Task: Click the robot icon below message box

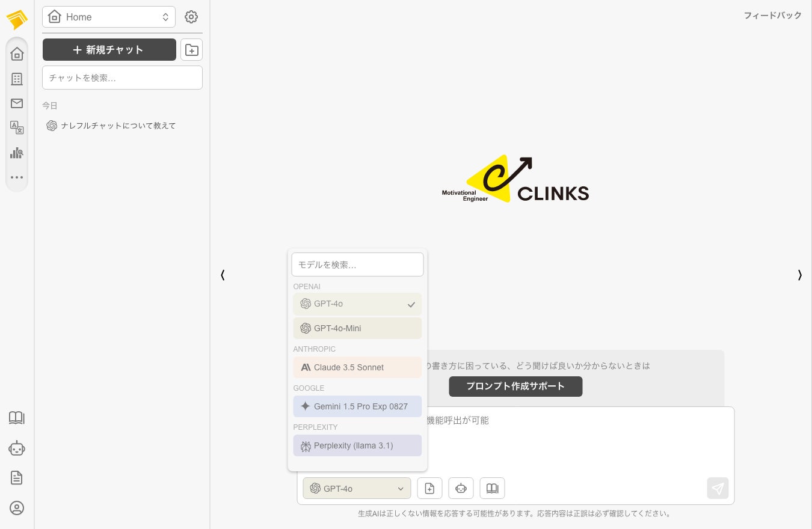Action: [461, 488]
